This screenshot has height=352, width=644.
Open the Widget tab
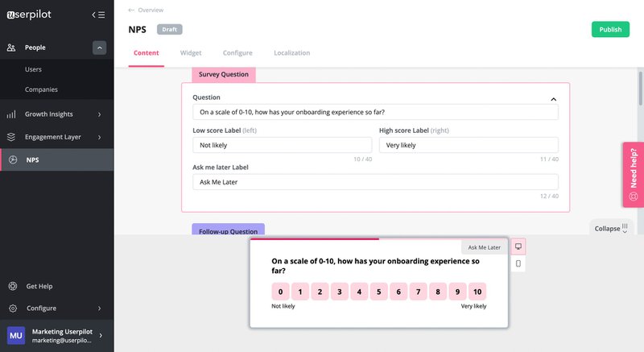(x=191, y=53)
